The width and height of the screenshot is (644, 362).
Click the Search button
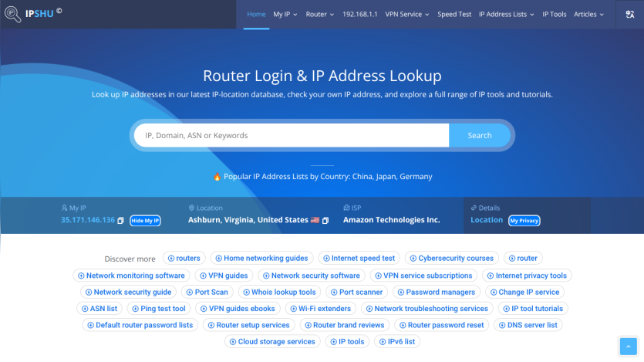coord(479,135)
